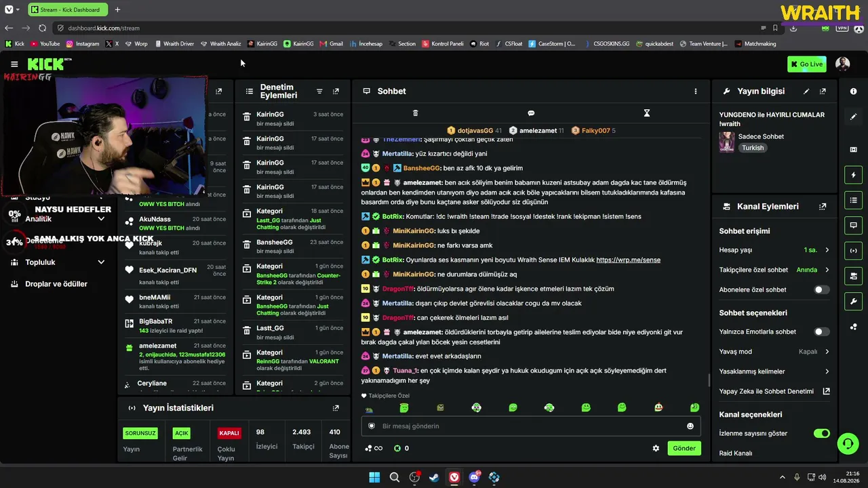The height and width of the screenshot is (488, 868).
Task: Open the Sohbet three-dot options menu
Action: pos(695,91)
